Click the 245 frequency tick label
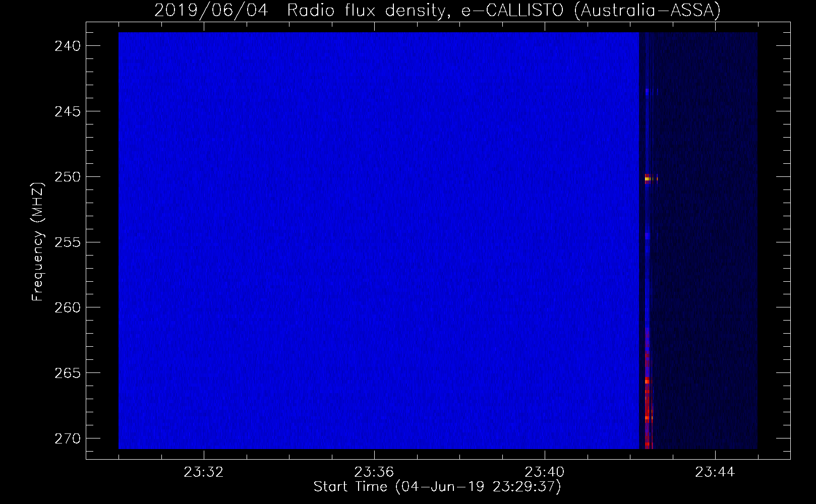The height and width of the screenshot is (504, 816). point(68,111)
